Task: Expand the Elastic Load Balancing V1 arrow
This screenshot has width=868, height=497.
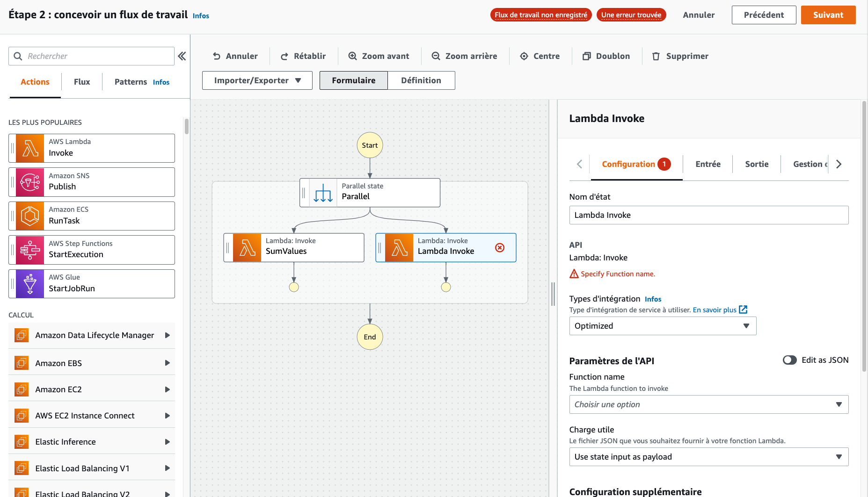Action: coord(167,468)
